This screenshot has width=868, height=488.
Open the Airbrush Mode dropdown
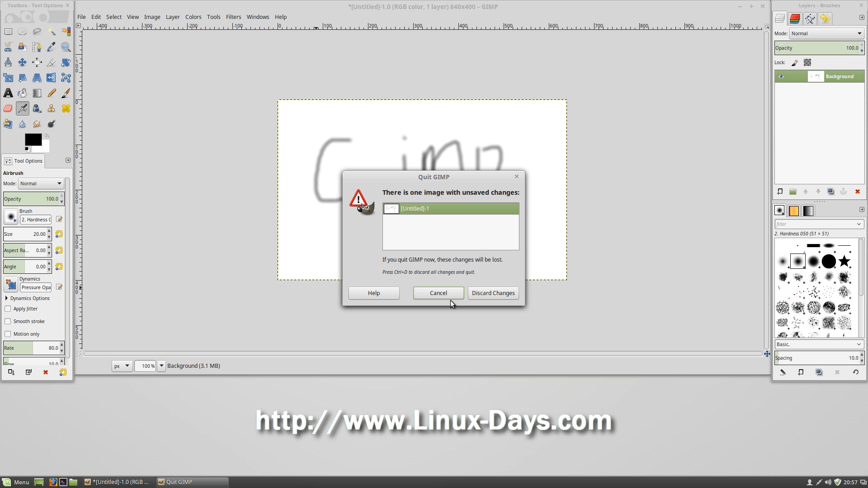[41, 184]
